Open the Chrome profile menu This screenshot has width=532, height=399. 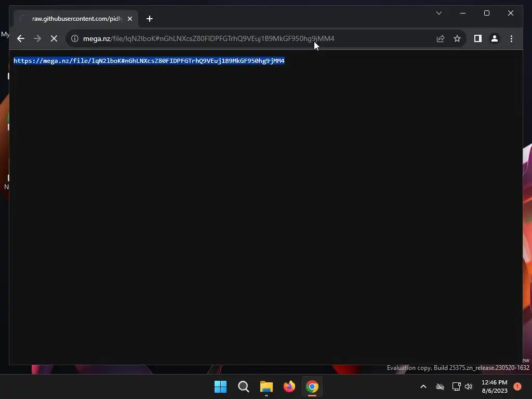tap(495, 38)
